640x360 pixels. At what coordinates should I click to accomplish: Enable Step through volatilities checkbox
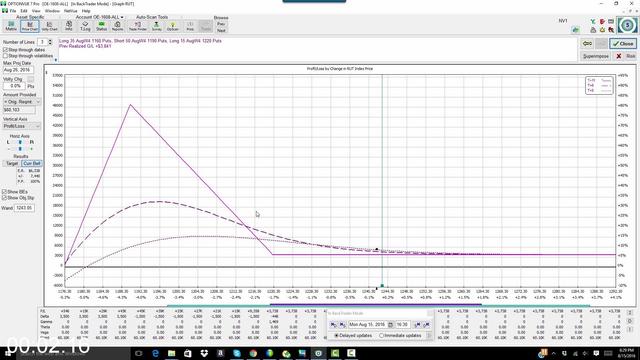point(5,56)
